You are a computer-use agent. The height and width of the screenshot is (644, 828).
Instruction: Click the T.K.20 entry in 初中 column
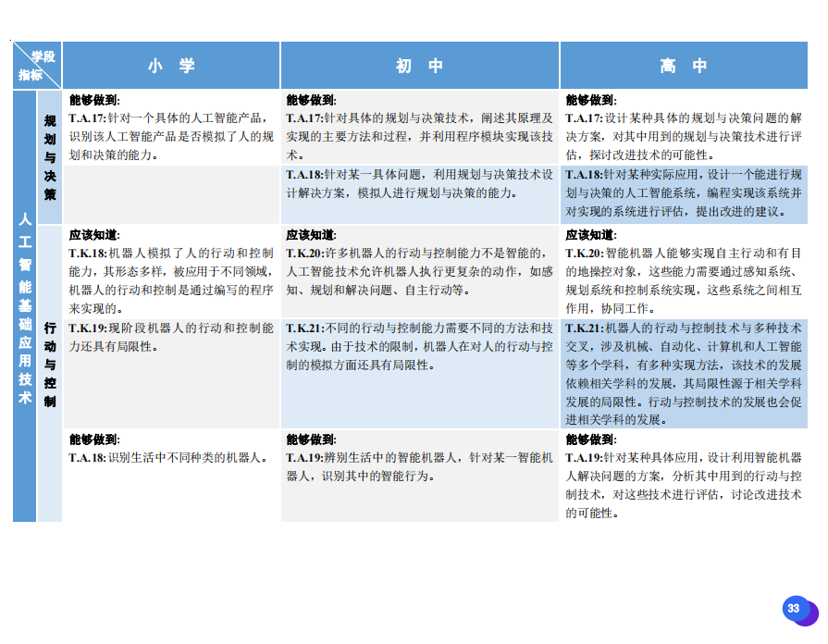419,271
